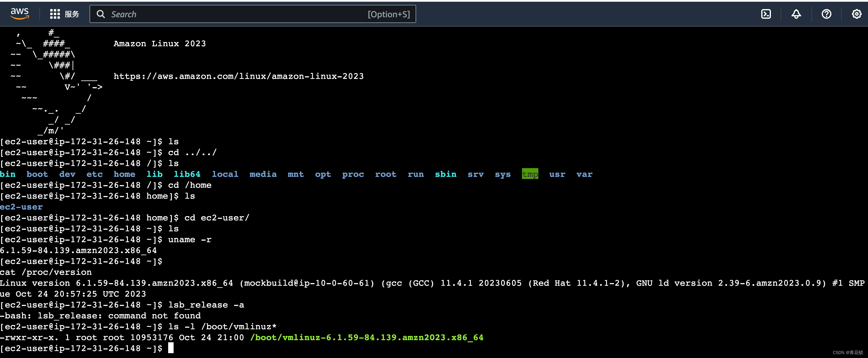
Task: Click the blue 'ec2-user' listing entry
Action: [21, 207]
